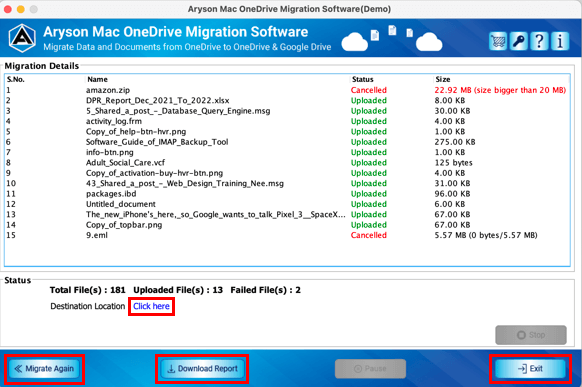Click the Size column header
The height and width of the screenshot is (387, 582).
pyautogui.click(x=443, y=79)
